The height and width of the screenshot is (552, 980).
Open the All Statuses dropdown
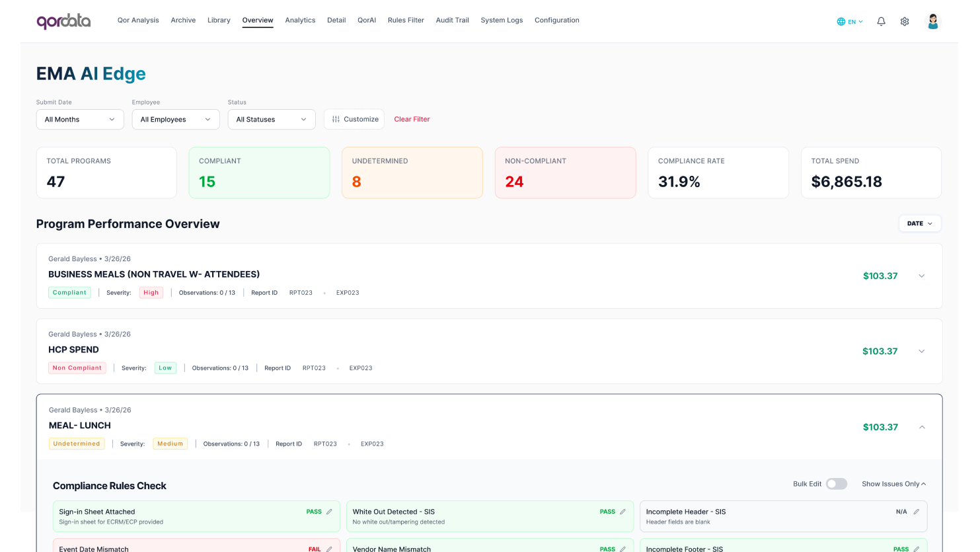point(272,120)
